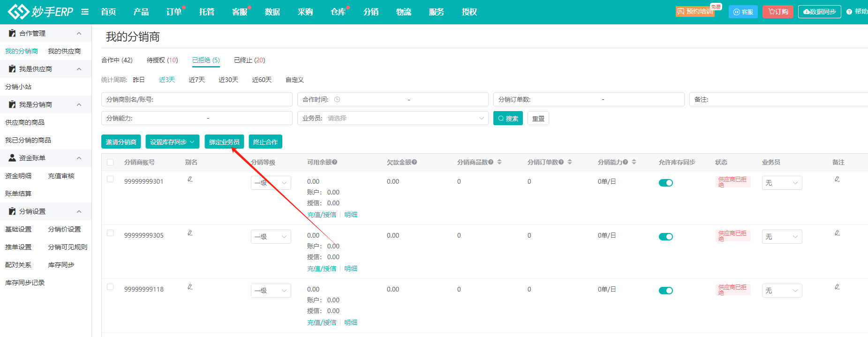Open 客服 chat button in header
The width and height of the screenshot is (868, 337).
(743, 12)
